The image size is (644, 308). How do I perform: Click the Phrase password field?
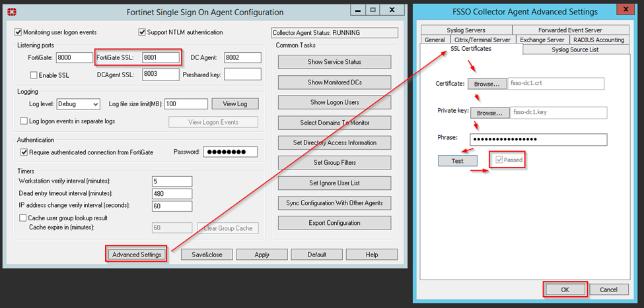538,139
